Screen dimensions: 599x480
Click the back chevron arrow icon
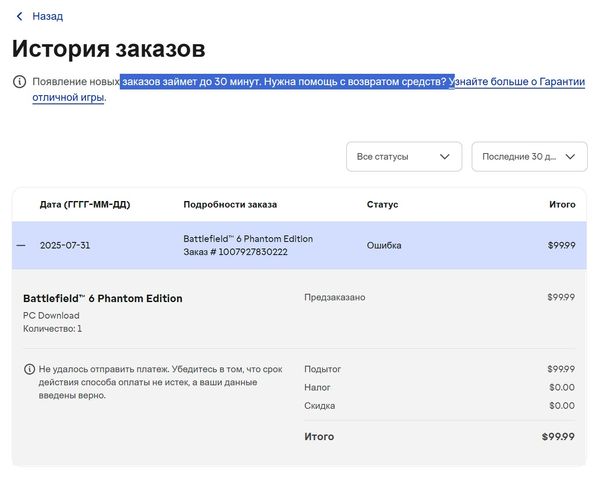coord(19,16)
